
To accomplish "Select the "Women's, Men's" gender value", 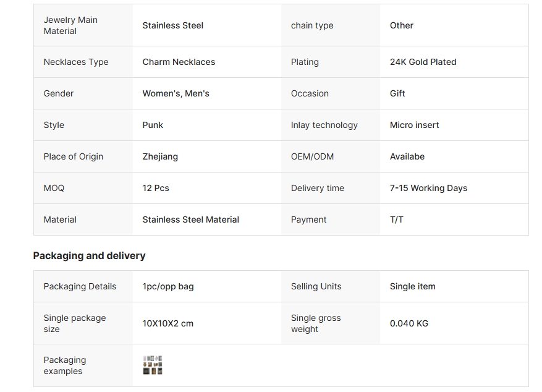I will [176, 93].
